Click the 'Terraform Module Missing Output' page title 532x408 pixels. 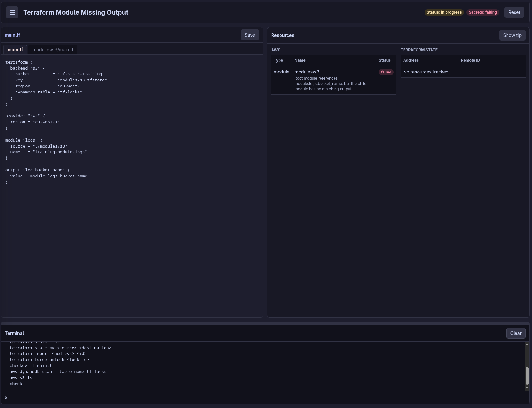pyautogui.click(x=76, y=12)
